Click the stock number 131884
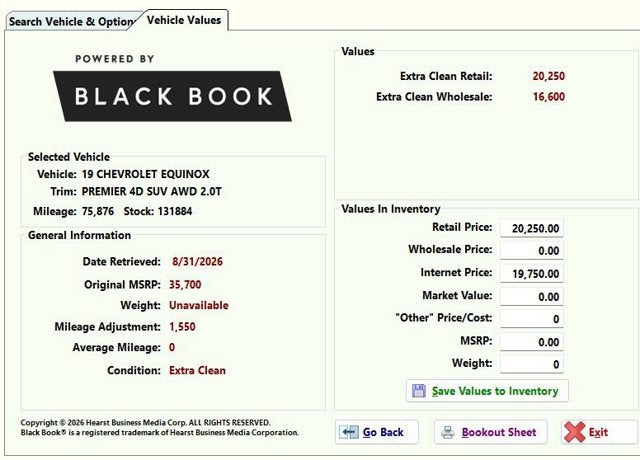The image size is (640, 460). (x=175, y=211)
